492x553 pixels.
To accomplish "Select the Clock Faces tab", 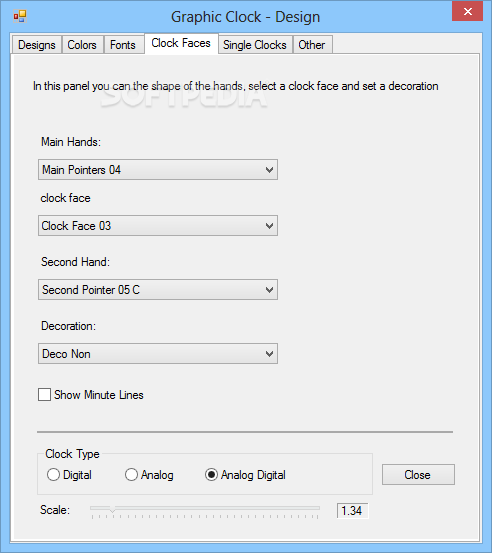I will pos(181,43).
